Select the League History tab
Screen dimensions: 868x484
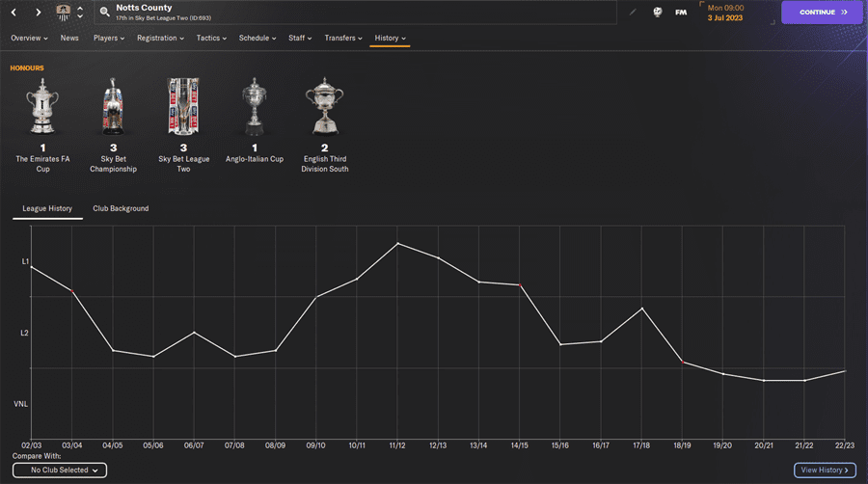pyautogui.click(x=47, y=208)
